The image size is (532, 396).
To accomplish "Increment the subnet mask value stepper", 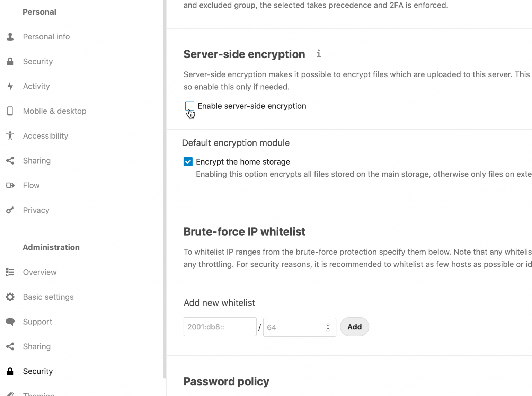I will point(327,325).
